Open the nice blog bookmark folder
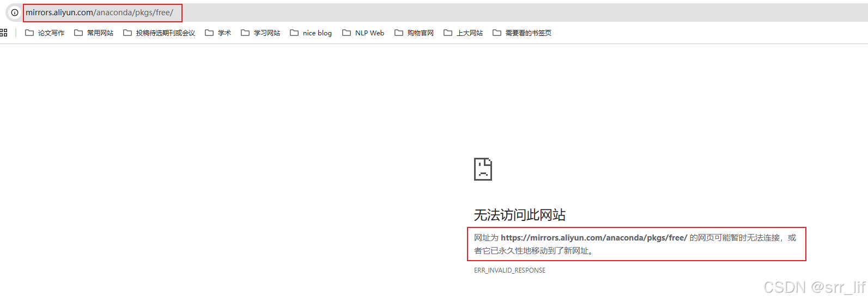Viewport: 868px width, 302px height. point(311,33)
